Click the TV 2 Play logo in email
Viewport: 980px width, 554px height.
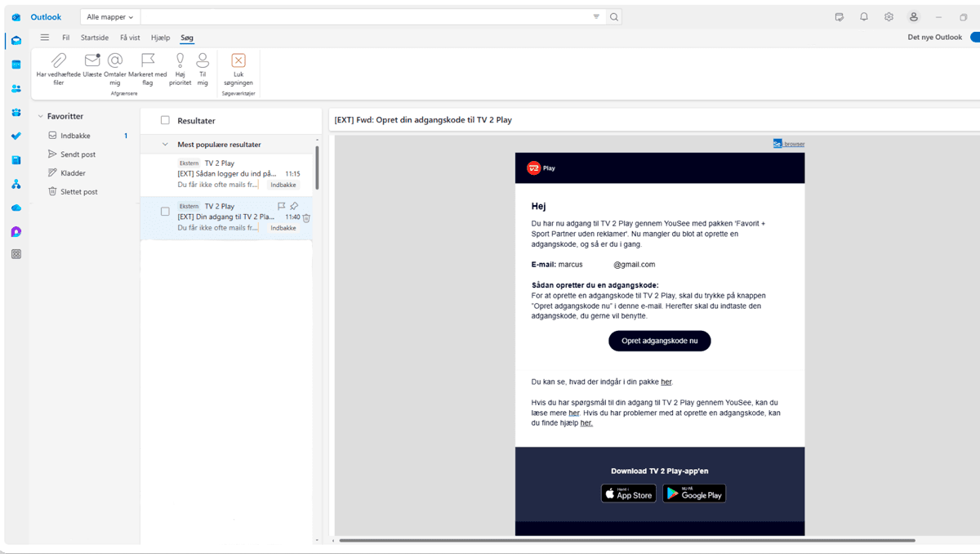541,168
